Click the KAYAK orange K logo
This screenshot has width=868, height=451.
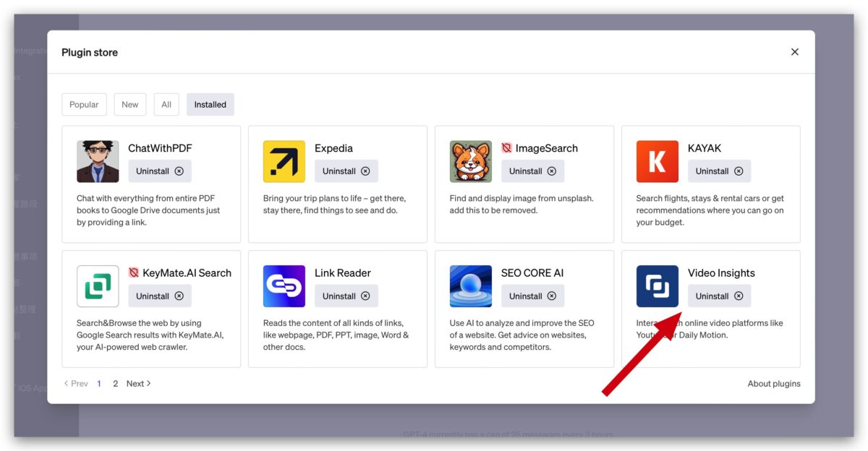[658, 161]
